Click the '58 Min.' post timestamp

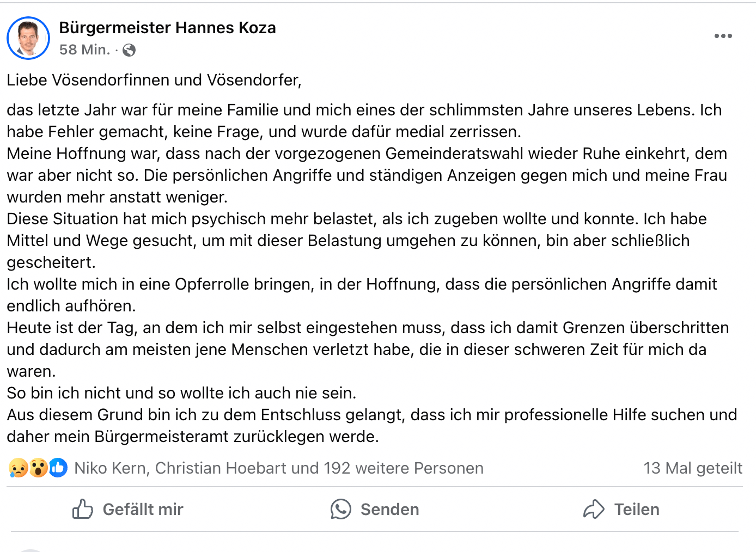click(84, 50)
